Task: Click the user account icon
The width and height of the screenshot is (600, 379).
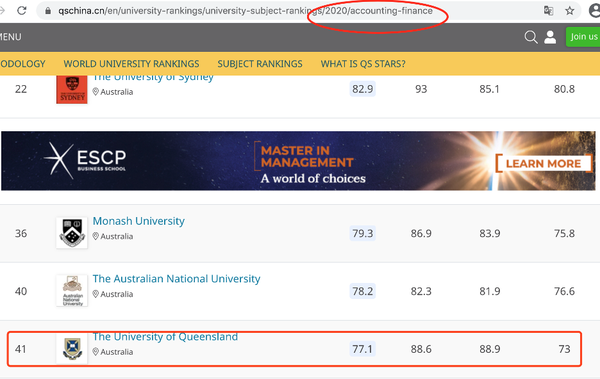Action: pyautogui.click(x=550, y=37)
